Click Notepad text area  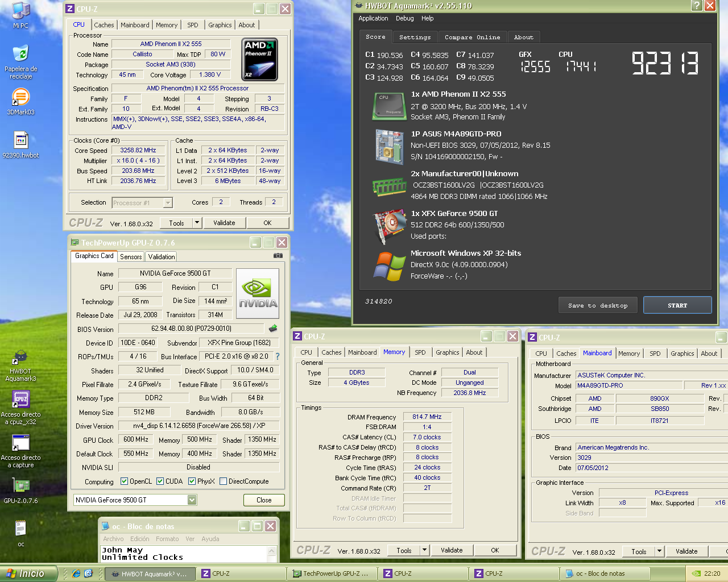[184, 554]
